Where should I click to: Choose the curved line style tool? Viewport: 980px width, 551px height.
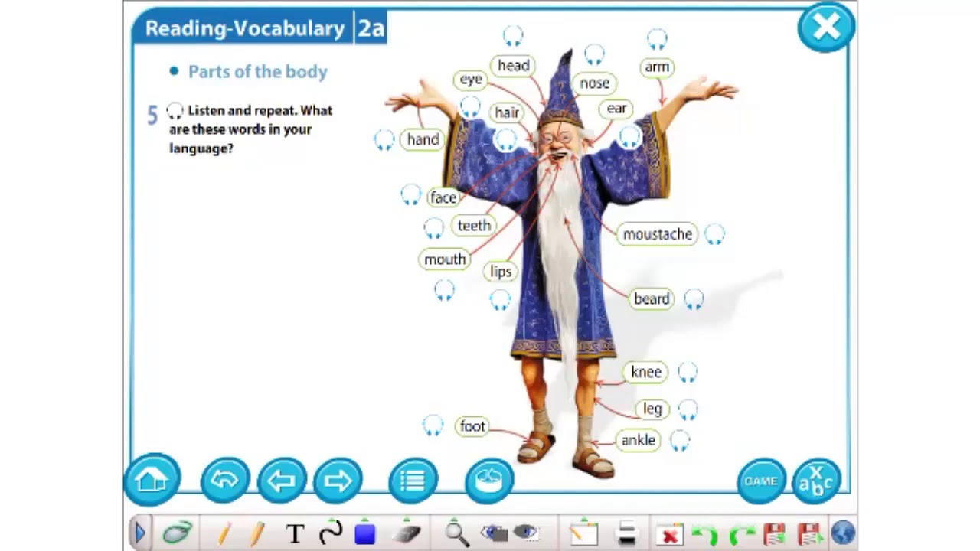coord(331,533)
